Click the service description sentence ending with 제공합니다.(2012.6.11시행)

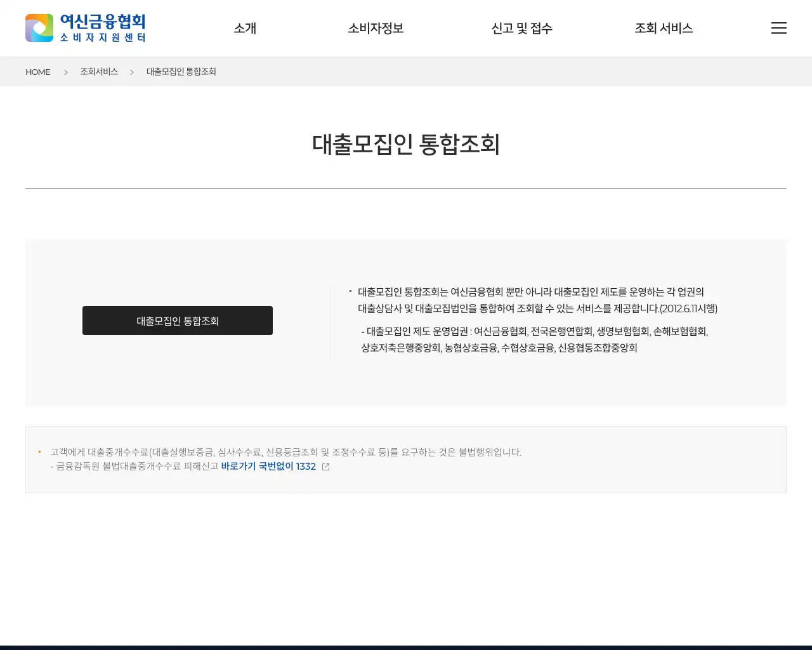[537, 300]
